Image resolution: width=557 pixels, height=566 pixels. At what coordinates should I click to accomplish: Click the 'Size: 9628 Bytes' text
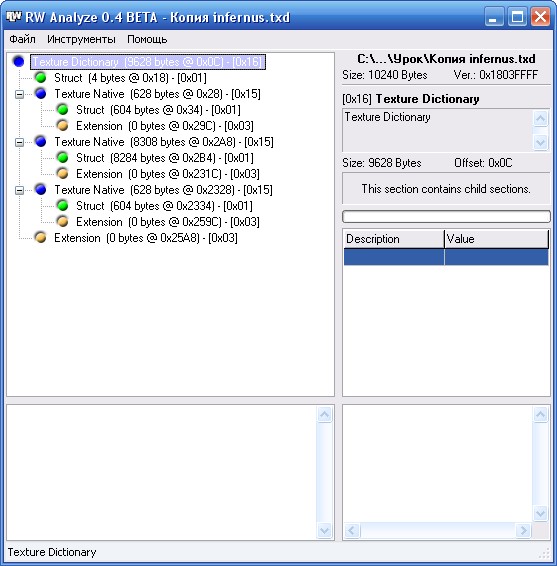pos(382,163)
